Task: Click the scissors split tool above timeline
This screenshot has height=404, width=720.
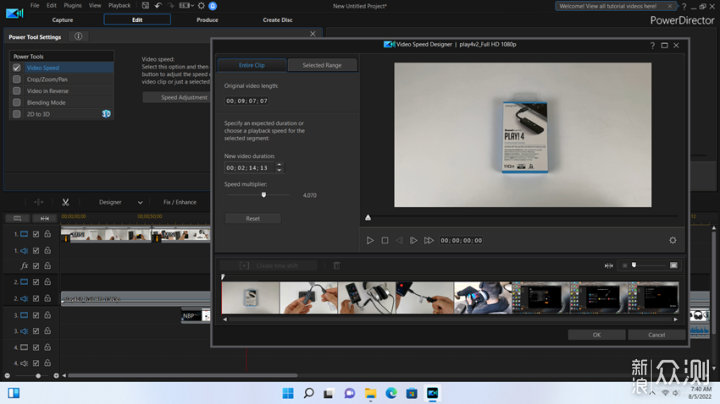Action: pos(66,202)
